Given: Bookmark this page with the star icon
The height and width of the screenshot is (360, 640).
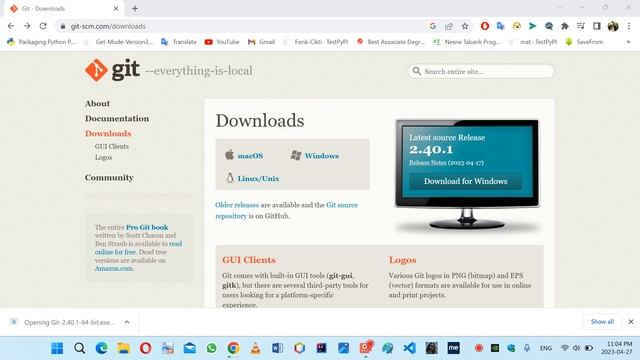Looking at the screenshot, I should click(465, 26).
